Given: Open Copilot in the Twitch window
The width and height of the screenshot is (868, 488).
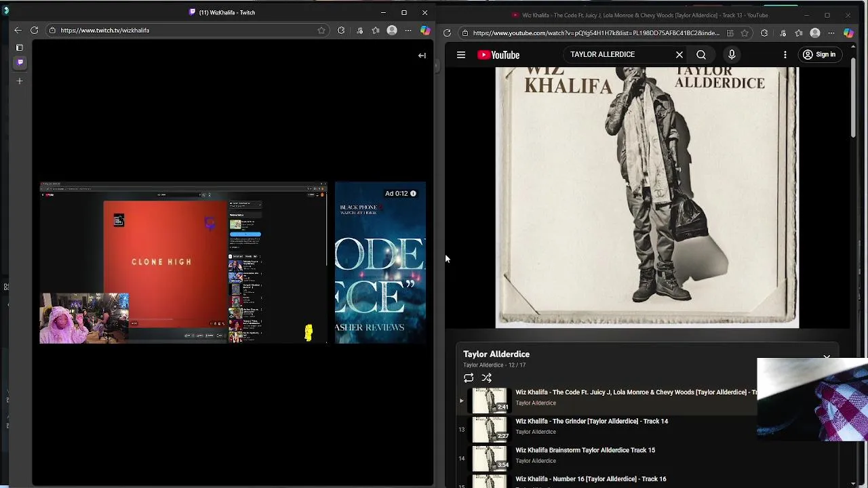Looking at the screenshot, I should (x=425, y=30).
